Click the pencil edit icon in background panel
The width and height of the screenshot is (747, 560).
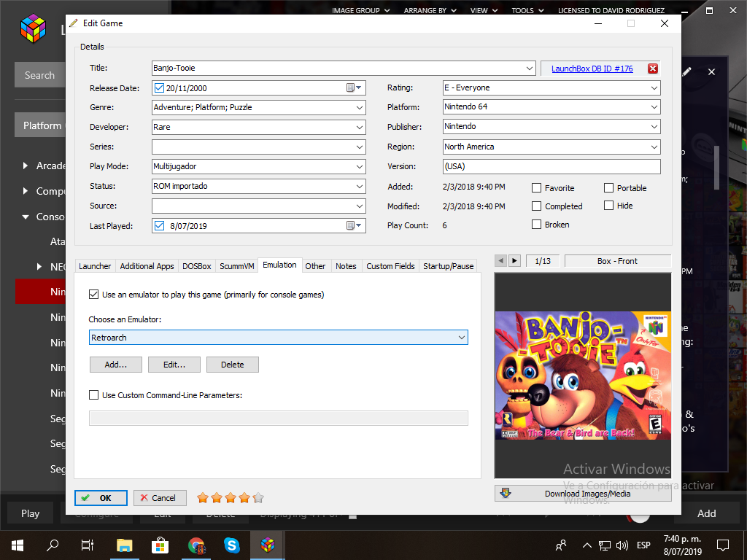point(686,72)
